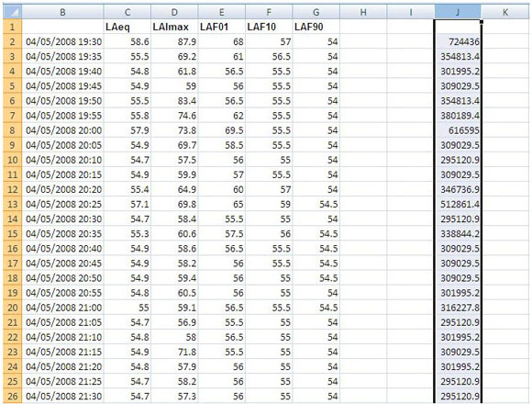Click cell showing 616595
Screen dimensions: 532x404
[x=458, y=130]
